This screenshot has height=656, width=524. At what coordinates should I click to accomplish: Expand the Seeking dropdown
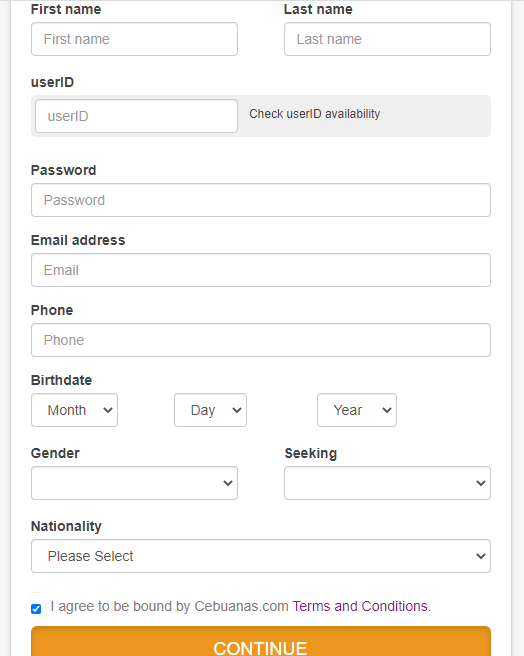(387, 483)
